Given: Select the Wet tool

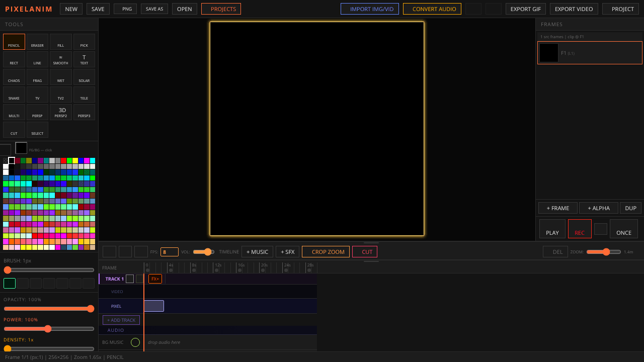Looking at the screenshot, I should [x=61, y=77].
